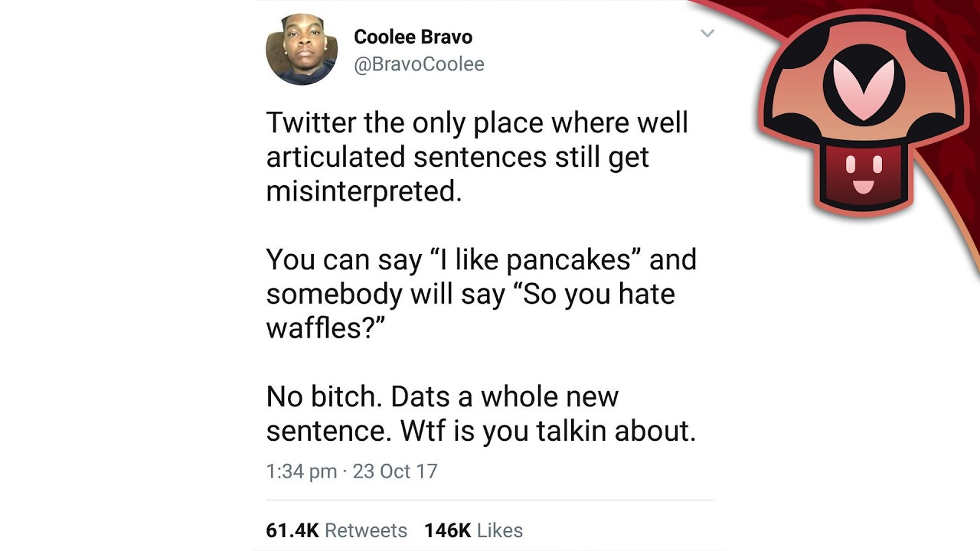
Task: Click the "Wtf is you talkin about." sentence
Action: pos(547,431)
